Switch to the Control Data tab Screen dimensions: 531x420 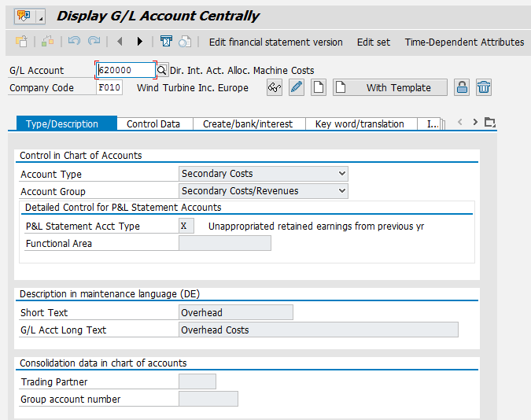click(x=158, y=123)
